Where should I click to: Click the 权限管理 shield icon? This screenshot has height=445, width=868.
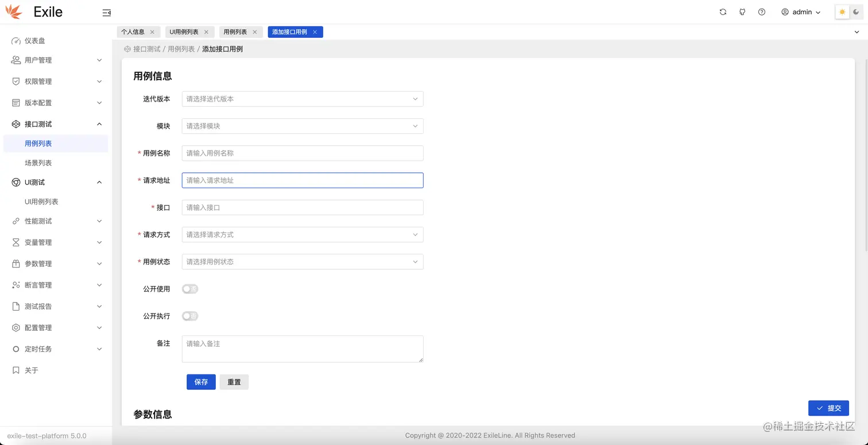[x=16, y=82]
